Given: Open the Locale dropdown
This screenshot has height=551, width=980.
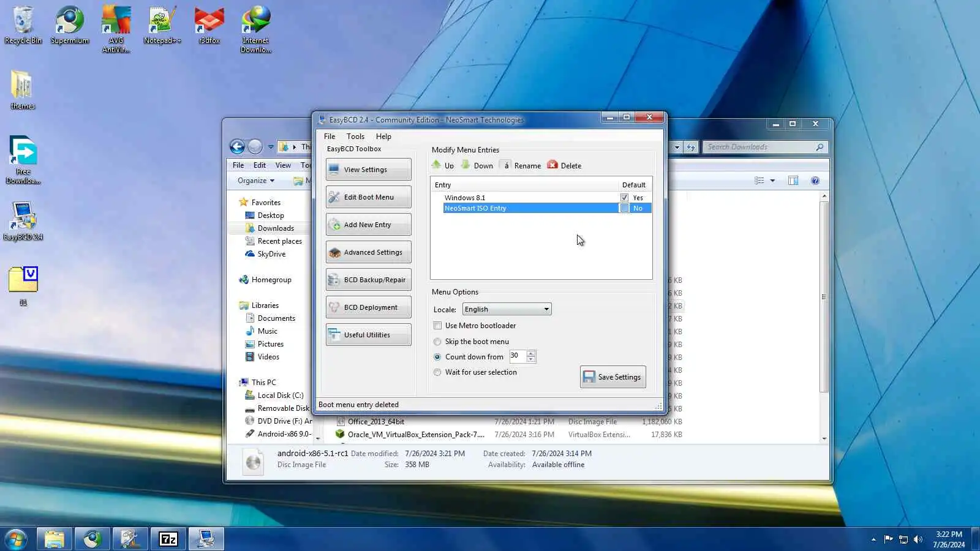Looking at the screenshot, I should 507,309.
